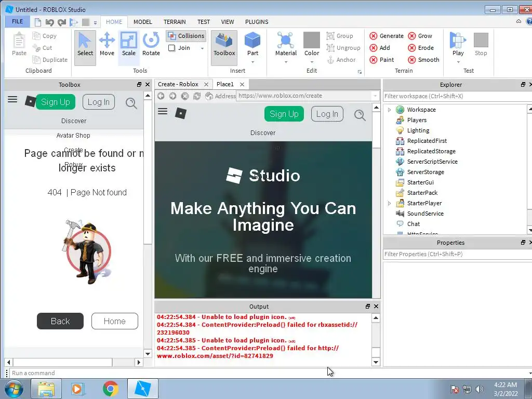532x399 pixels.
Task: Click the terrain Paint tool
Action: [x=382, y=60]
